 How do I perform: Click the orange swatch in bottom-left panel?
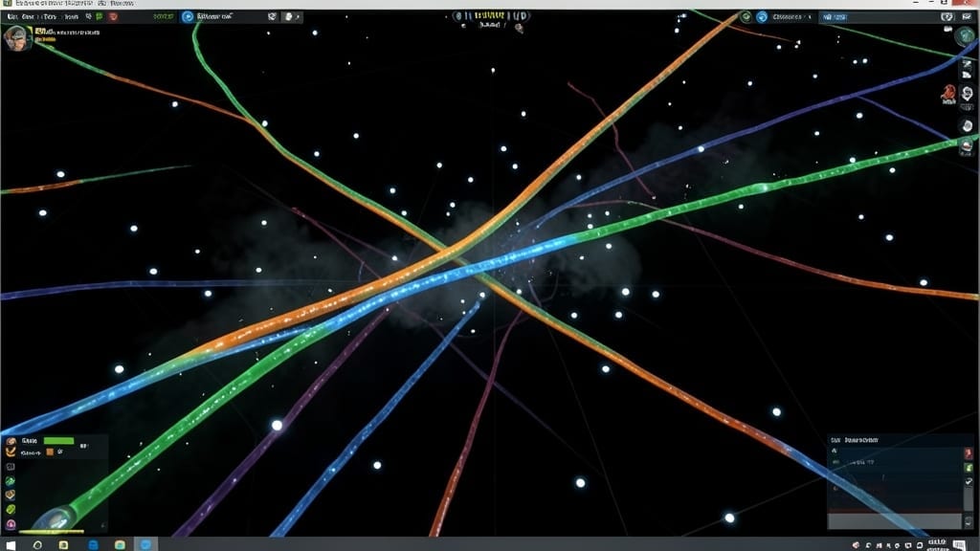tap(50, 452)
